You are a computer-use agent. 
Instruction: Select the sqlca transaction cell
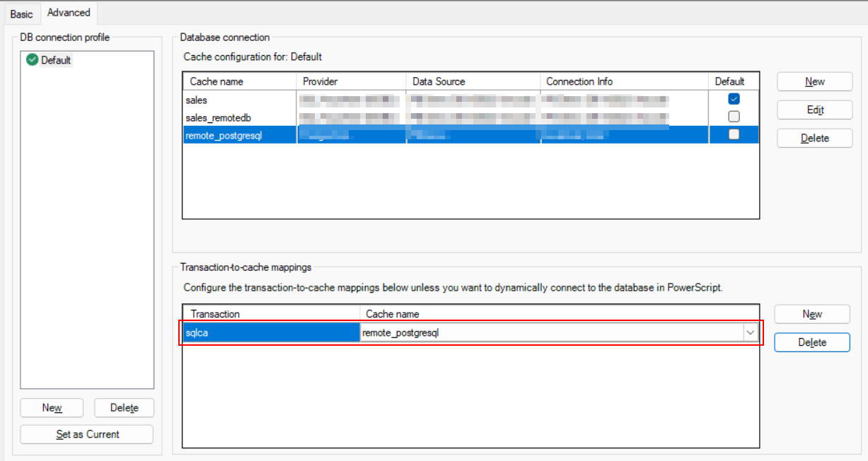(271, 333)
